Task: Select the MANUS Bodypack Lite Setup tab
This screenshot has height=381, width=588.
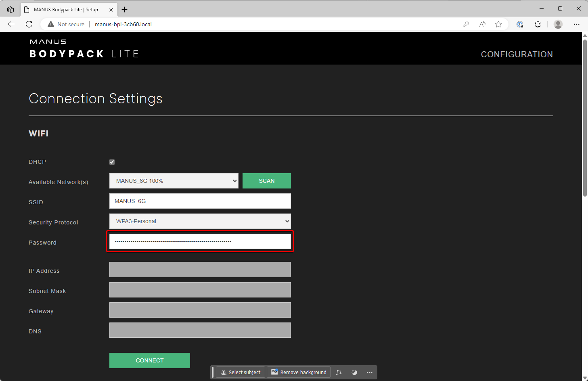Action: coord(66,10)
